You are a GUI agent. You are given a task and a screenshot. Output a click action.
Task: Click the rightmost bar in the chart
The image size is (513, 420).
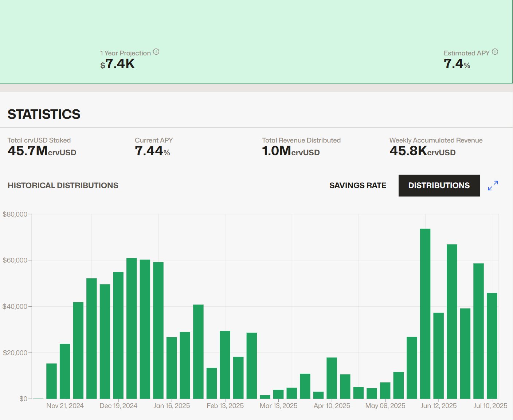point(492,346)
